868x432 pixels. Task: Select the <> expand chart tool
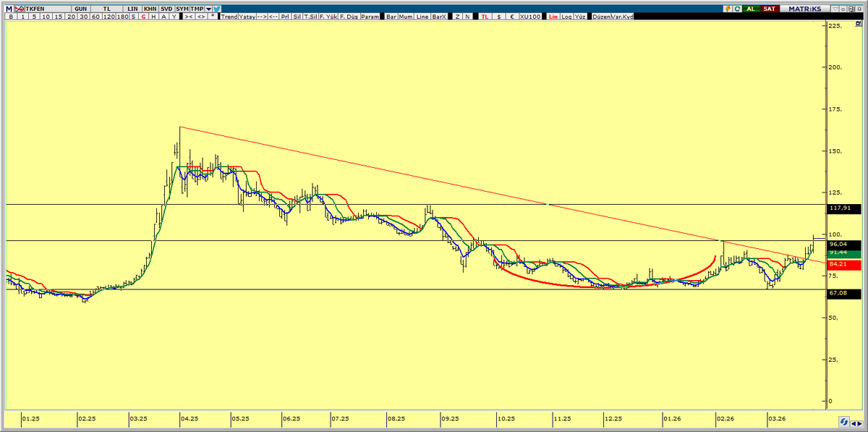pyautogui.click(x=201, y=16)
